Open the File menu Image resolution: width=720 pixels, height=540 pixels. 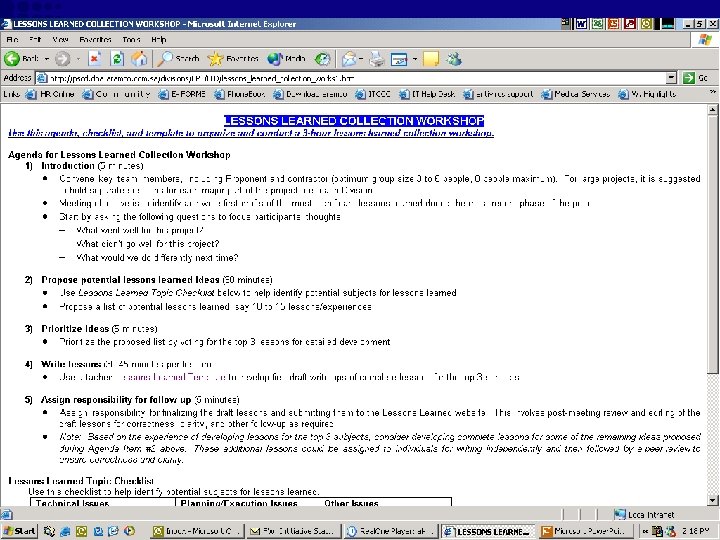[12, 39]
